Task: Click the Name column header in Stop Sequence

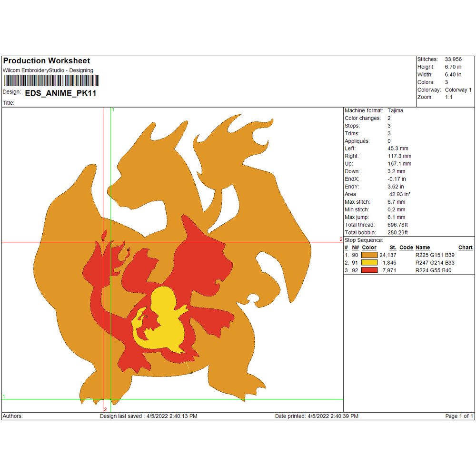Action: click(x=423, y=248)
